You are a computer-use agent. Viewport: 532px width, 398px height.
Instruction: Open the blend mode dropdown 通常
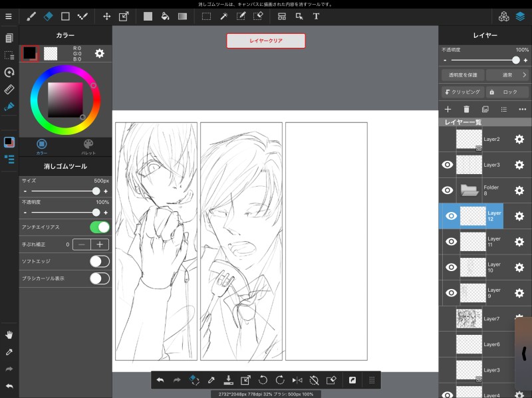(507, 75)
